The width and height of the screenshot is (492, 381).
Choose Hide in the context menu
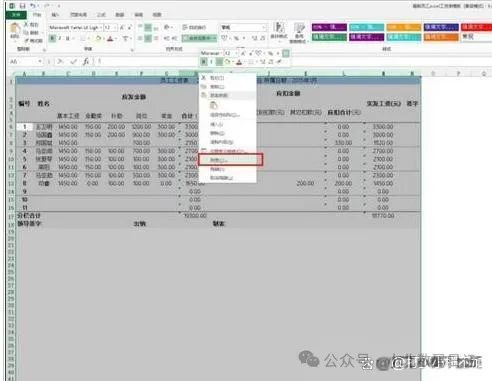(x=228, y=169)
